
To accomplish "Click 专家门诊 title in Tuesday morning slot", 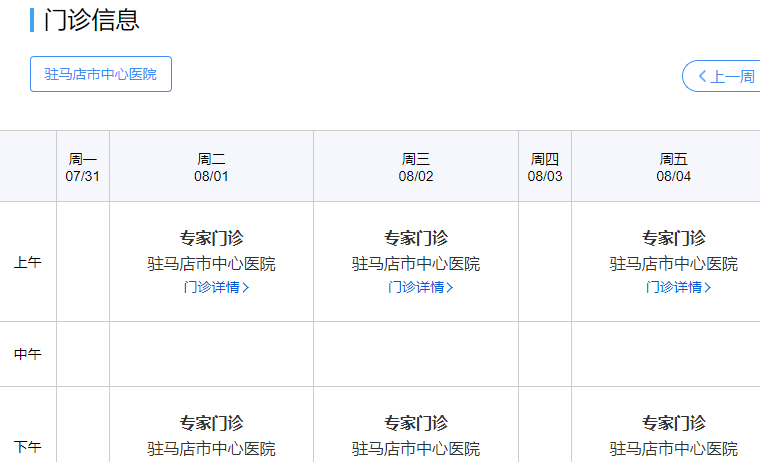I will click(x=211, y=238).
